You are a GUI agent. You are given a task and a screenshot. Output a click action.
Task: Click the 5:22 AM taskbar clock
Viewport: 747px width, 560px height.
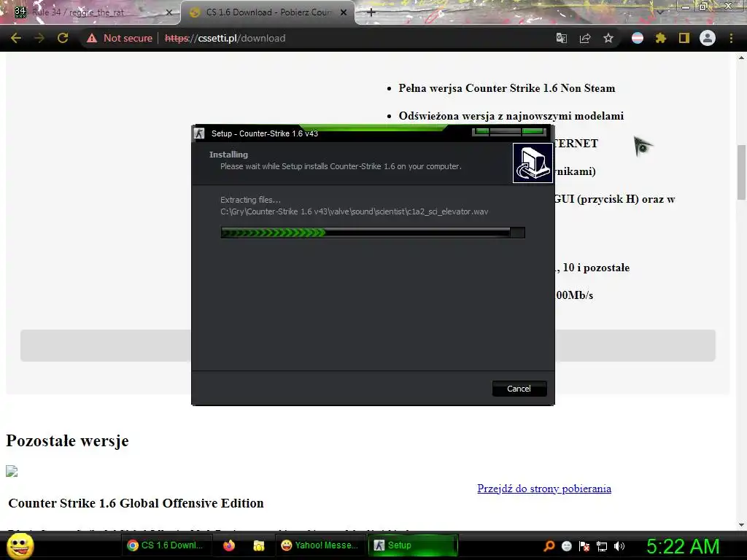pos(683,546)
